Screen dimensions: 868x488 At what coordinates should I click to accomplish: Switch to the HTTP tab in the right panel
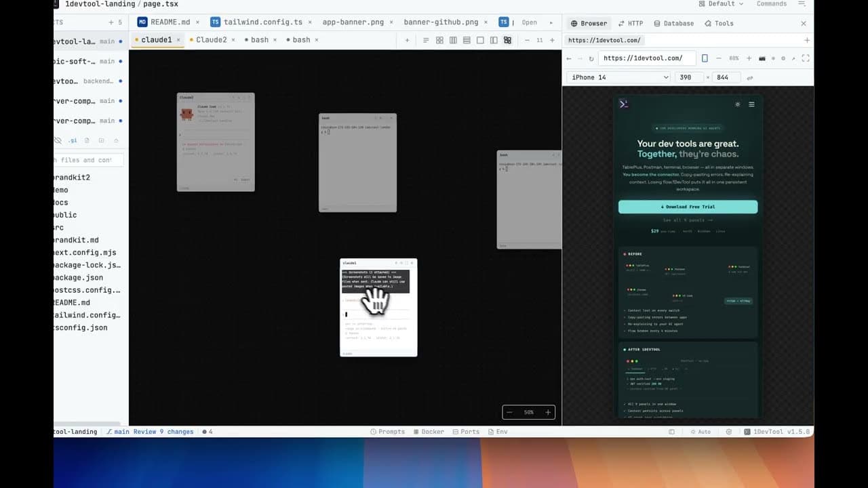631,23
